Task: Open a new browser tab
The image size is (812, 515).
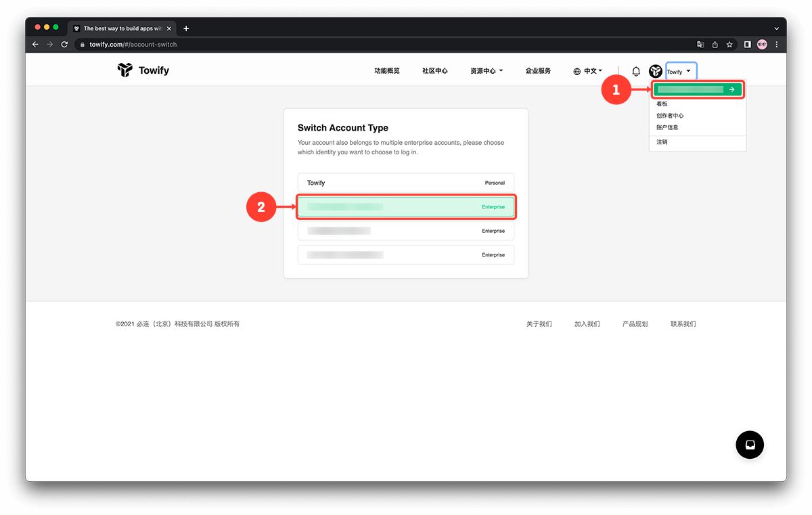Action: 186,28
